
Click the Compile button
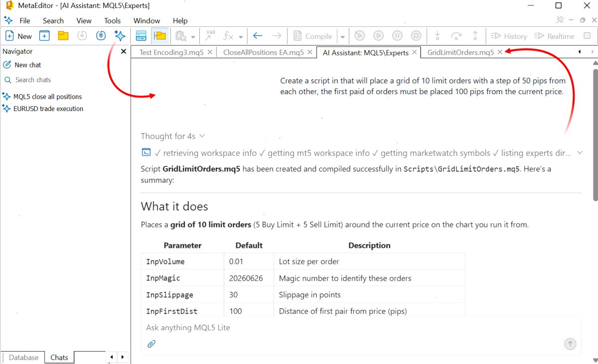tap(312, 36)
